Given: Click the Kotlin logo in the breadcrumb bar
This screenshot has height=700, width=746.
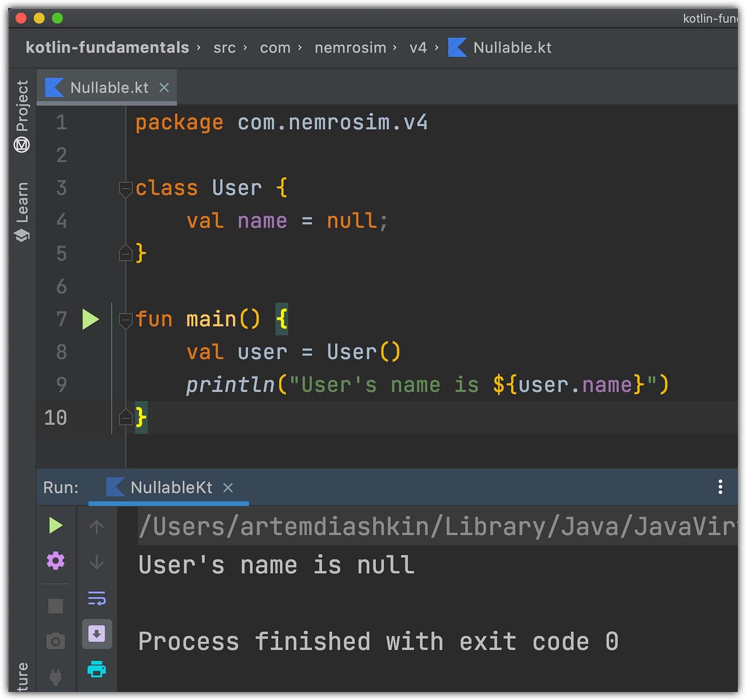Looking at the screenshot, I should (456, 47).
